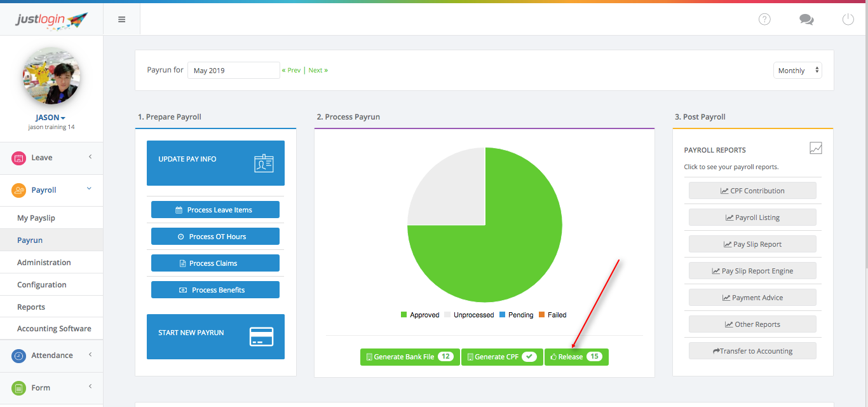Screen dimensions: 868x407
Task: Click the justlogin logo
Action: point(51,21)
